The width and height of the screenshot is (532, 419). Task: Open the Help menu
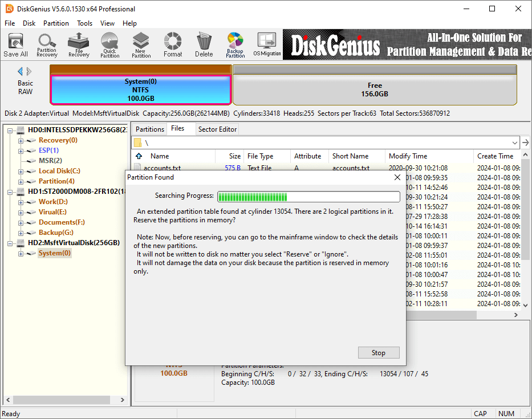click(129, 23)
